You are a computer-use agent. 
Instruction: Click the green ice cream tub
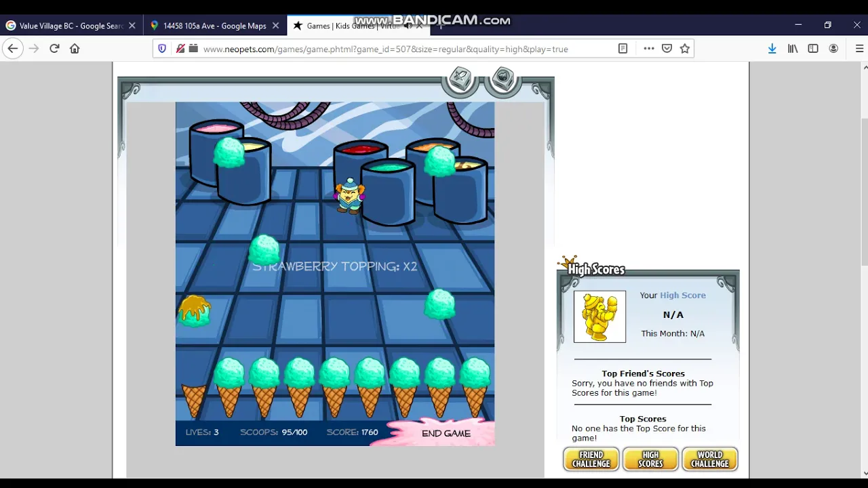point(388,192)
